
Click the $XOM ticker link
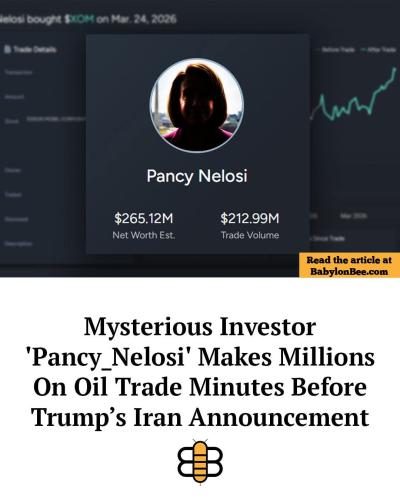(x=79, y=19)
